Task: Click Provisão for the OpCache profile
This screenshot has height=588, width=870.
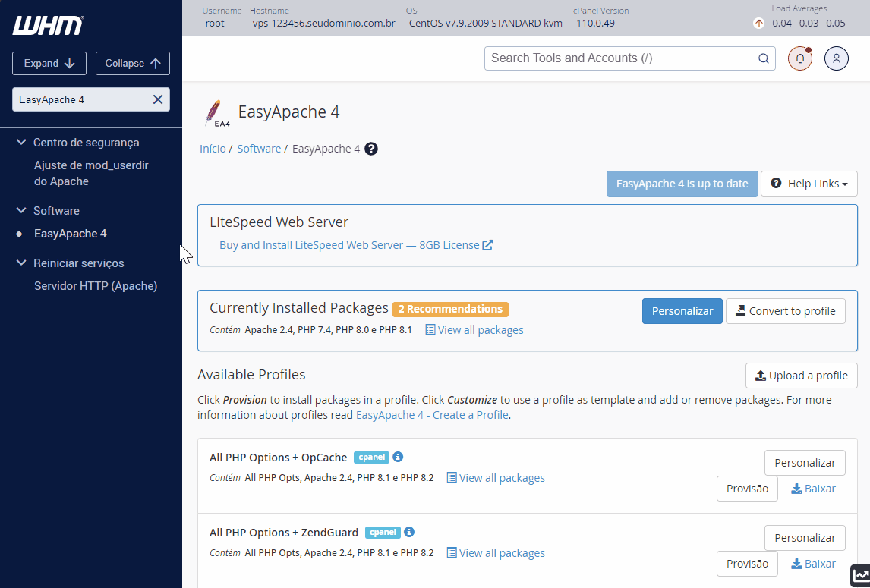Action: (x=747, y=489)
